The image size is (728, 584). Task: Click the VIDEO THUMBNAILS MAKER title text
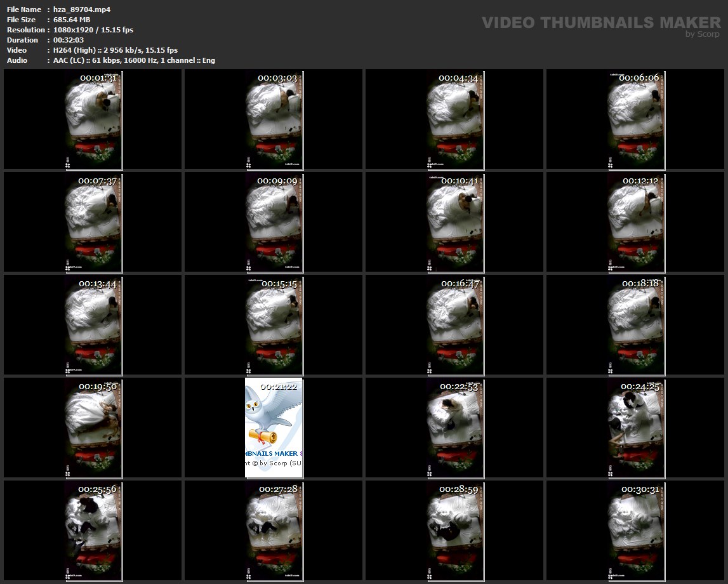(601, 22)
